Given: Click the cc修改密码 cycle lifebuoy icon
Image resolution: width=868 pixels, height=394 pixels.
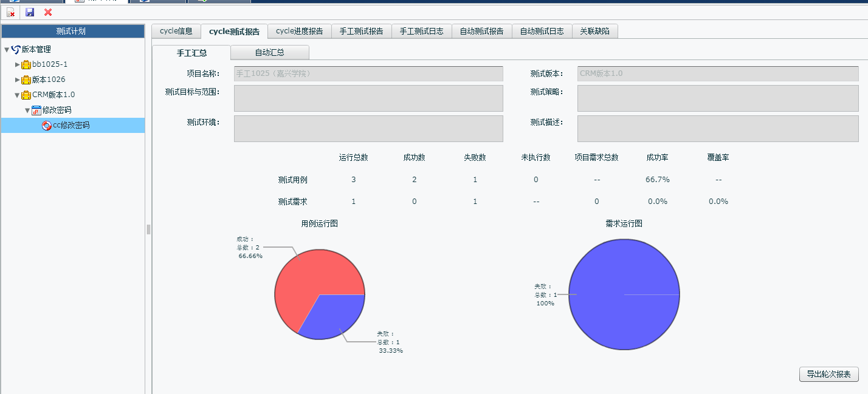Looking at the screenshot, I should (47, 125).
